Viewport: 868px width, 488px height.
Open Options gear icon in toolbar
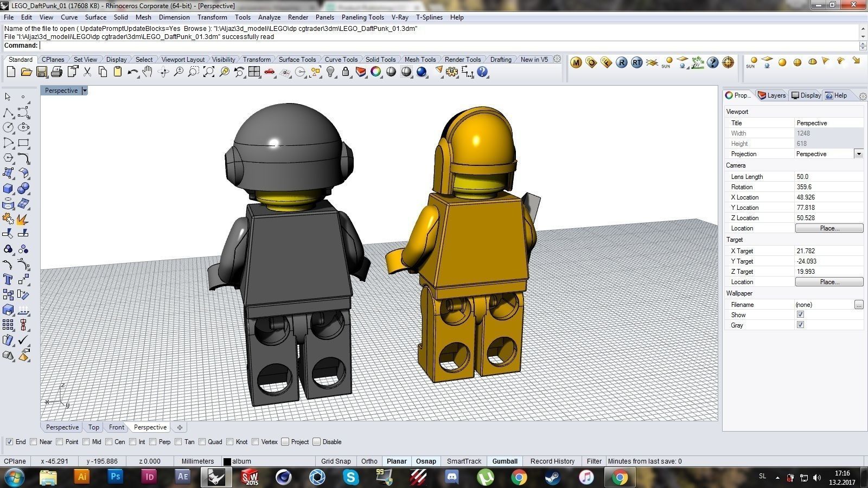pos(452,72)
